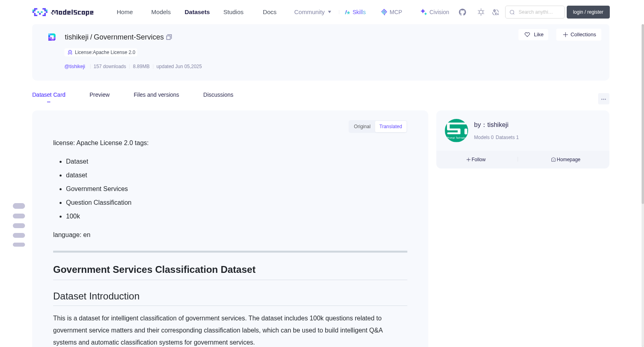The image size is (644, 347).
Task: Open the Models nav item
Action: point(161,12)
